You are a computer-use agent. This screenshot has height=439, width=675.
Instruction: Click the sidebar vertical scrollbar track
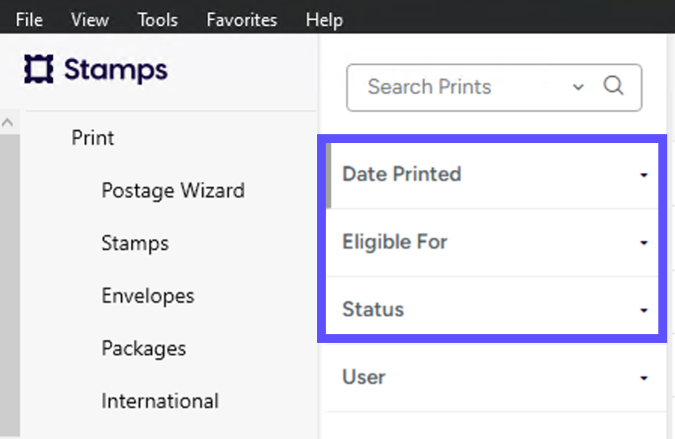point(9,284)
